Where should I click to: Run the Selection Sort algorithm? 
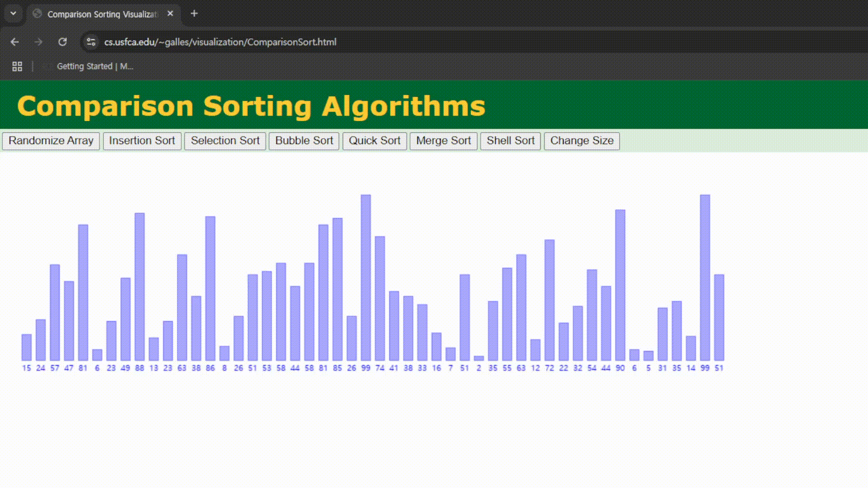coord(225,141)
